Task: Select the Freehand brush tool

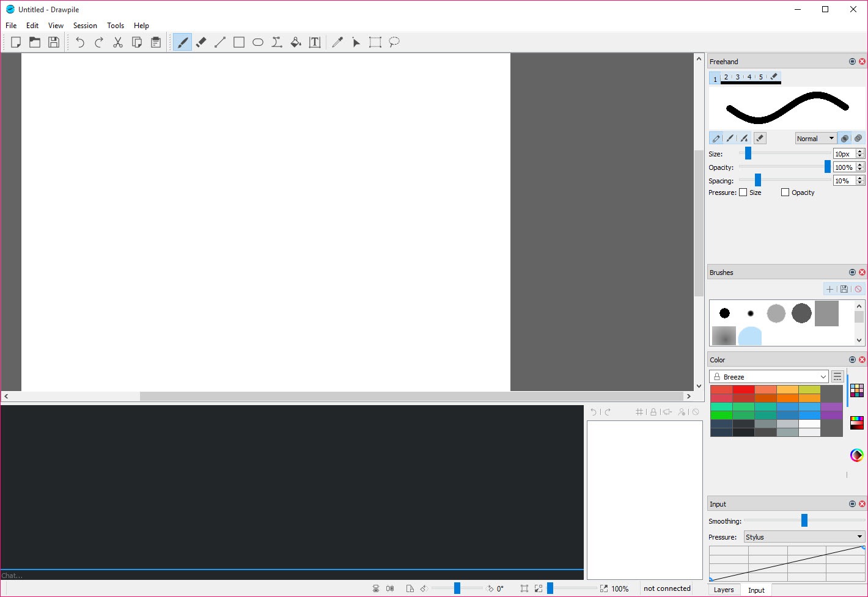Action: [x=182, y=42]
